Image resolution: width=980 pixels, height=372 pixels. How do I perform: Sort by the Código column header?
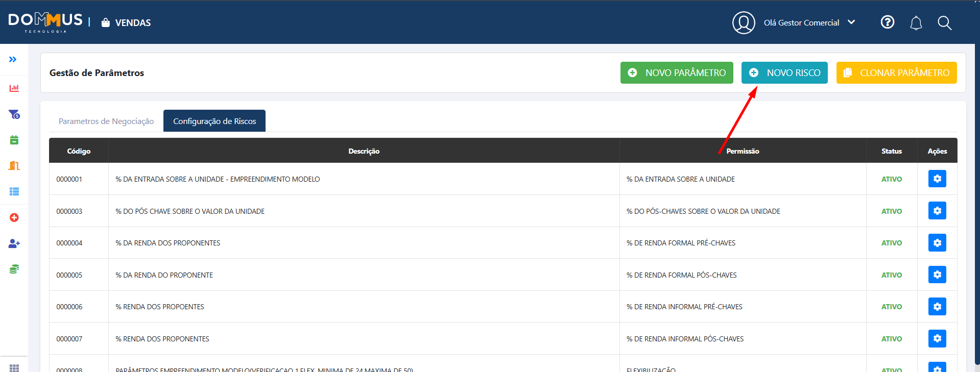(x=79, y=151)
